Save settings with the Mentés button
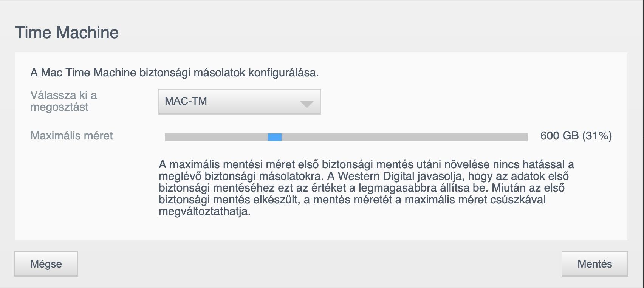 tap(594, 264)
